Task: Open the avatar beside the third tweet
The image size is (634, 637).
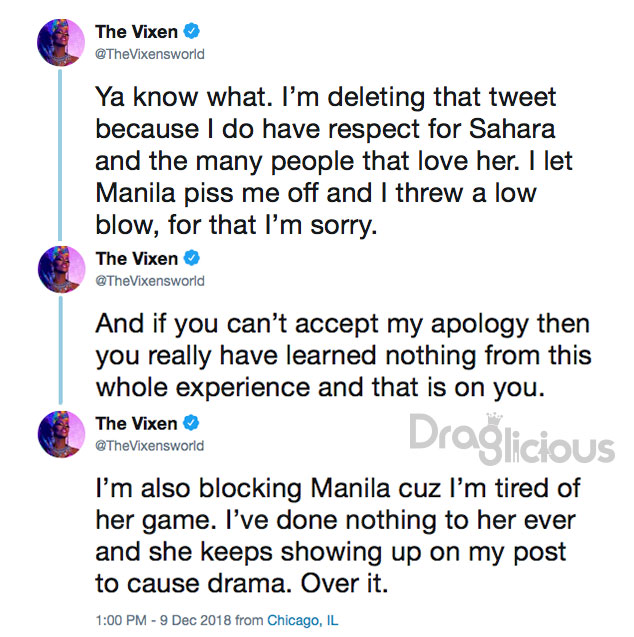Action: 60,433
